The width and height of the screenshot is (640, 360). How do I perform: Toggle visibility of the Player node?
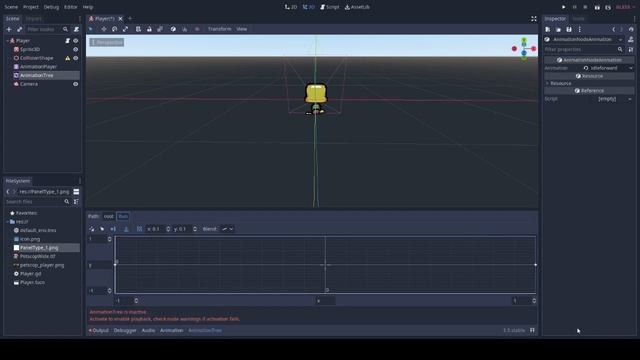click(x=76, y=41)
